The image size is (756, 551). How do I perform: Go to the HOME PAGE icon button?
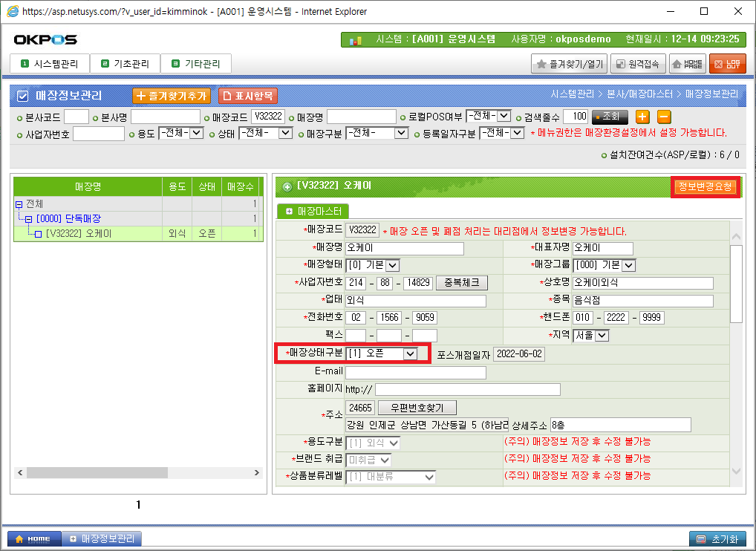[x=687, y=64]
